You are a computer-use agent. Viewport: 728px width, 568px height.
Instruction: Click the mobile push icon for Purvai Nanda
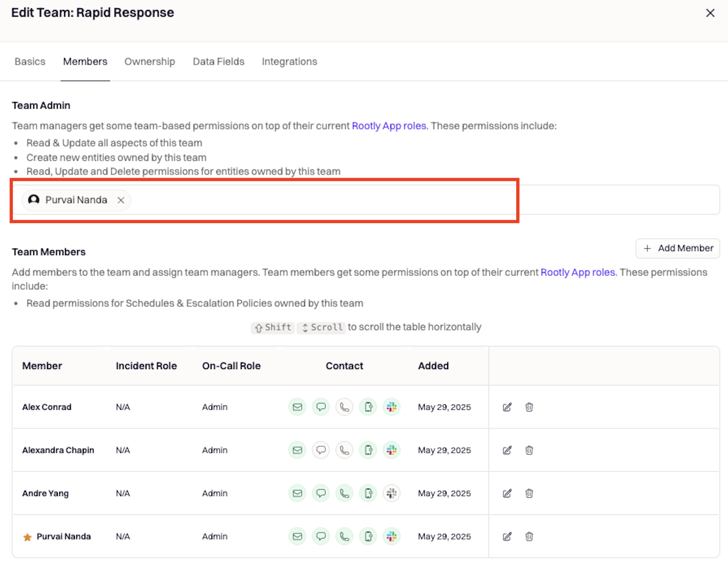[368, 536]
